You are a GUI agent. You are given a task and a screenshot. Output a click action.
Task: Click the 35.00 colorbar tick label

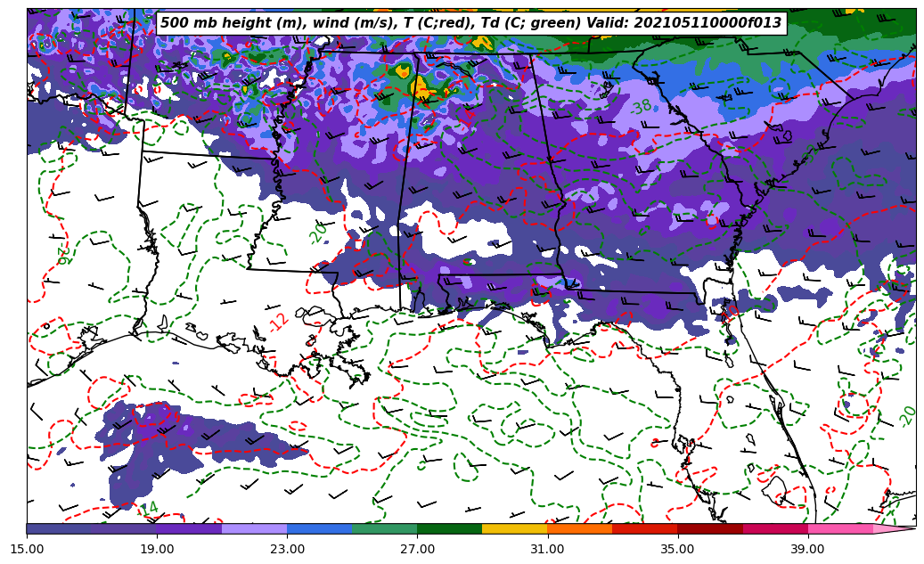(677, 549)
